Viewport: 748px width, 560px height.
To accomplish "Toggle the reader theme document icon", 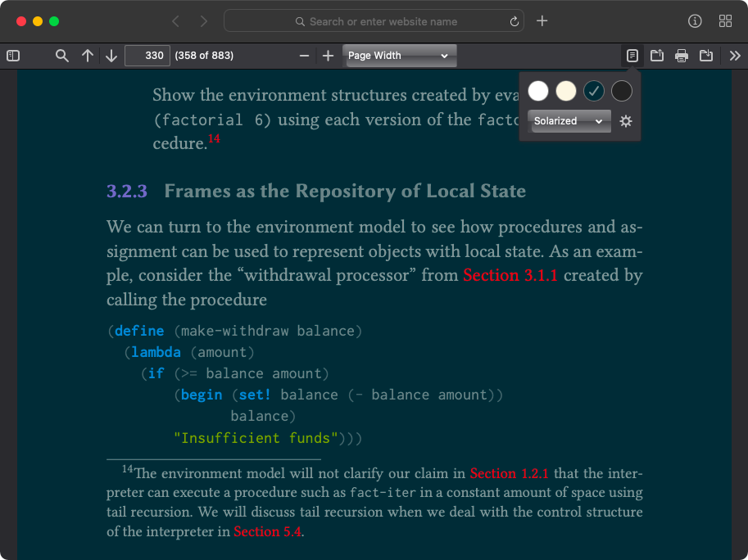I will (x=632, y=56).
